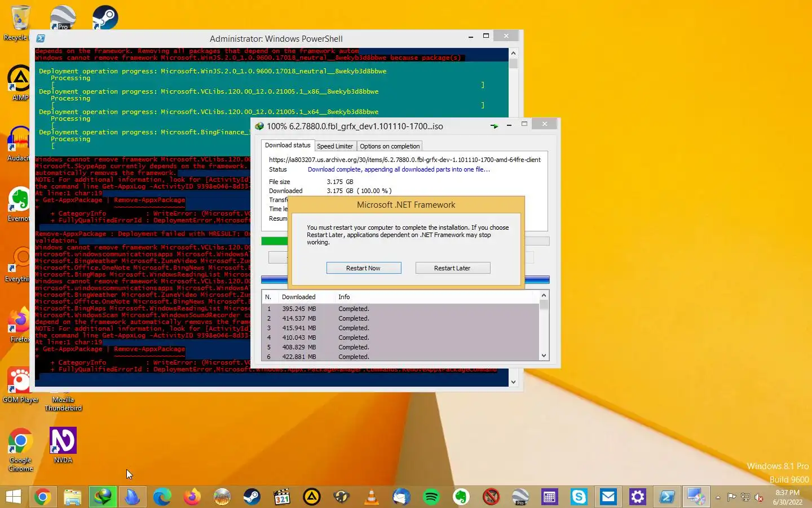The width and height of the screenshot is (812, 508).
Task: Select connection row 2 with 414.537 MB
Action: (x=400, y=318)
